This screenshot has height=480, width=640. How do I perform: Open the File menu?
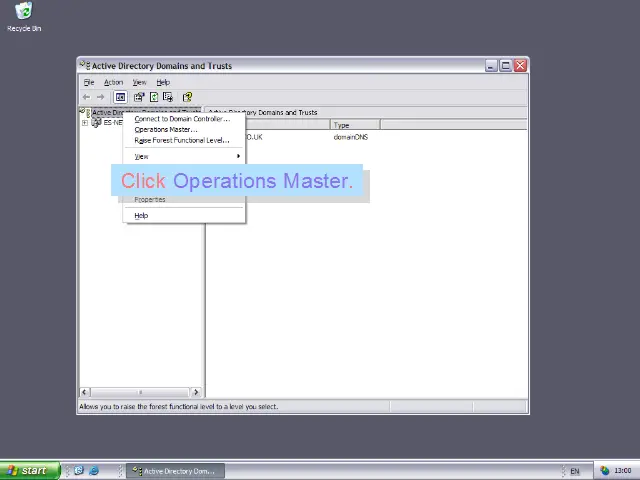click(x=89, y=82)
